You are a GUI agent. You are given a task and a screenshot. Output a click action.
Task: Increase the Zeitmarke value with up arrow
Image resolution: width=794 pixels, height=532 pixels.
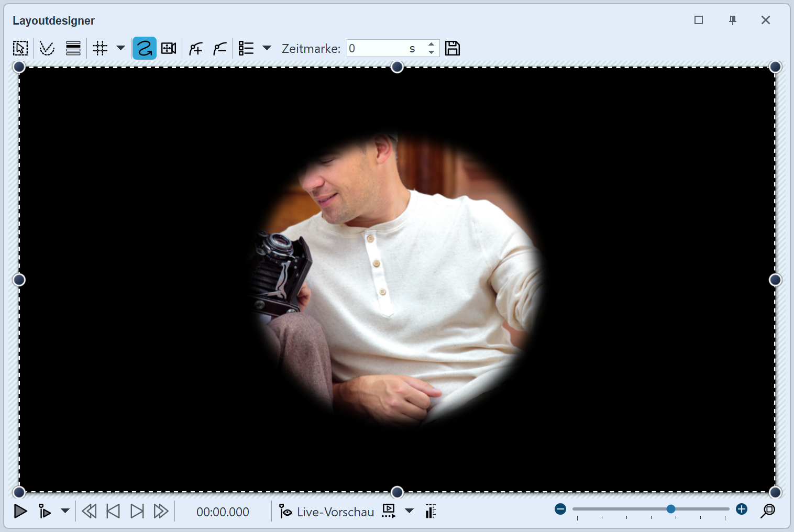coord(432,44)
